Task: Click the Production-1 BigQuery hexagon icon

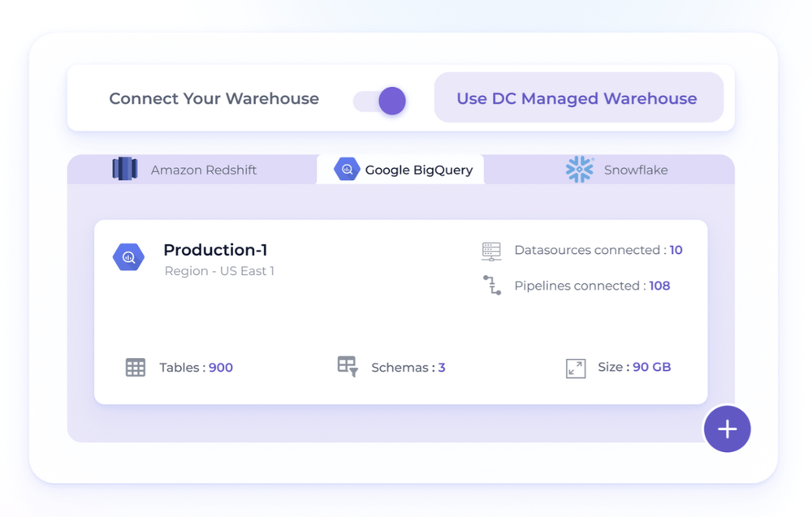Action: tap(128, 257)
